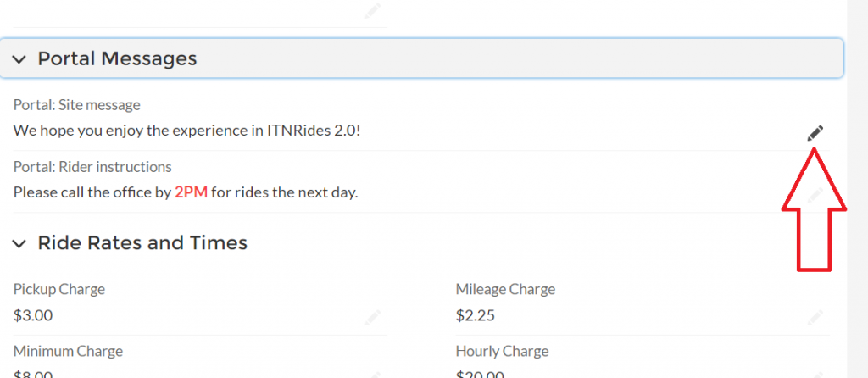
Task: Click the Pickup Charge field label
Action: click(59, 289)
